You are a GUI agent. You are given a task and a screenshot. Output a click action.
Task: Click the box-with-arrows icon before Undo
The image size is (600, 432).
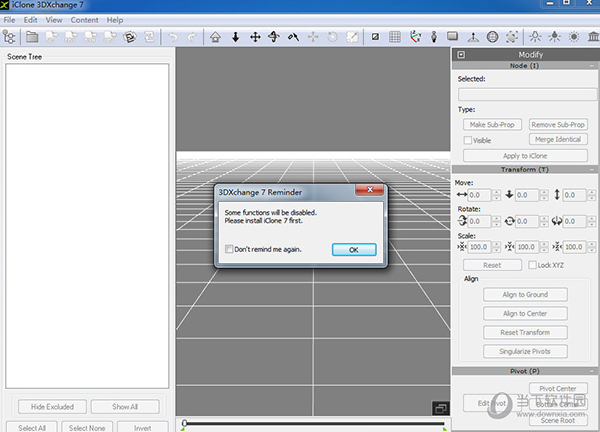(x=150, y=37)
